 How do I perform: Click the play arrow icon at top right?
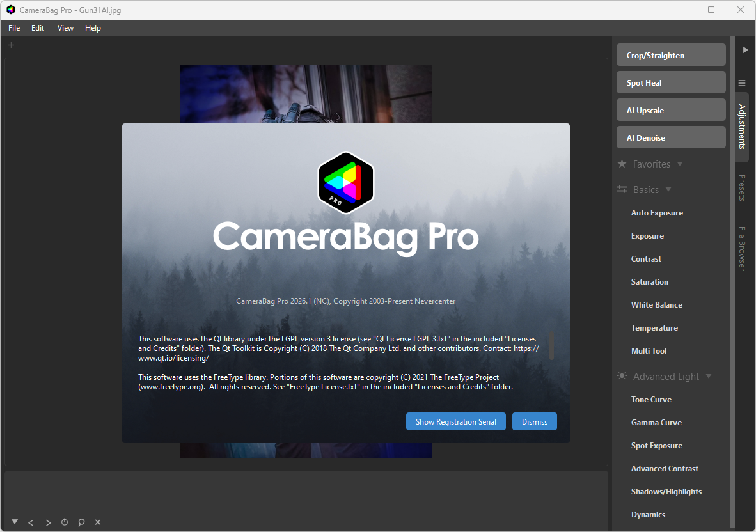tap(745, 50)
